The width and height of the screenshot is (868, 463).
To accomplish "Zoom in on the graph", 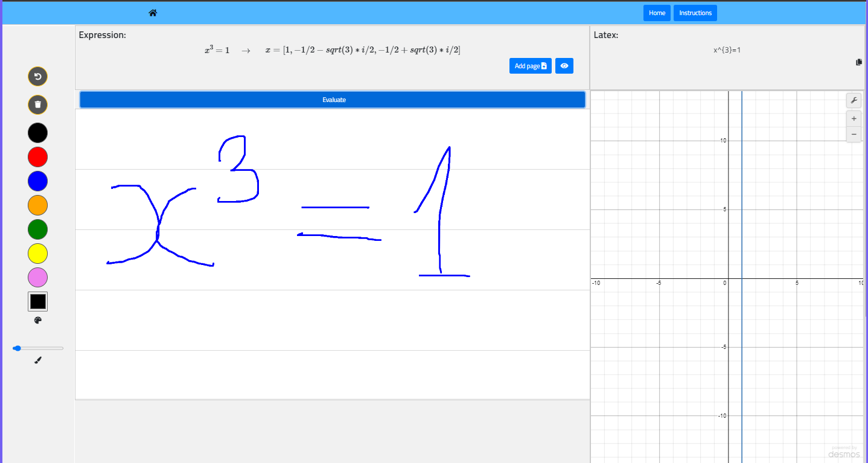I will click(x=854, y=119).
